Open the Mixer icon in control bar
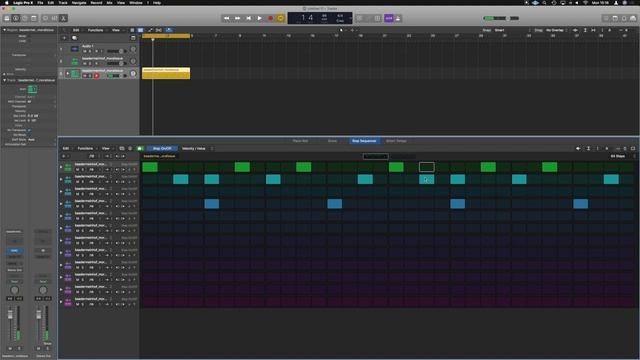 (54, 18)
